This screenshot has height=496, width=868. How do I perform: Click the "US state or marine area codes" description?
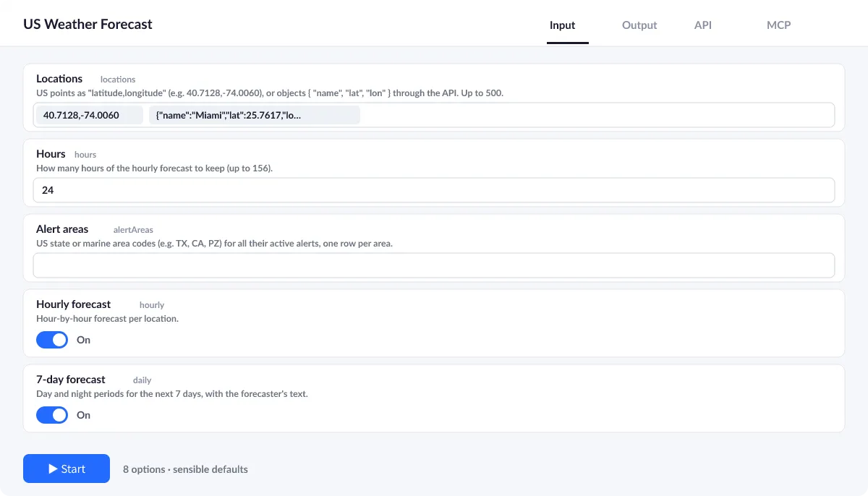point(214,244)
